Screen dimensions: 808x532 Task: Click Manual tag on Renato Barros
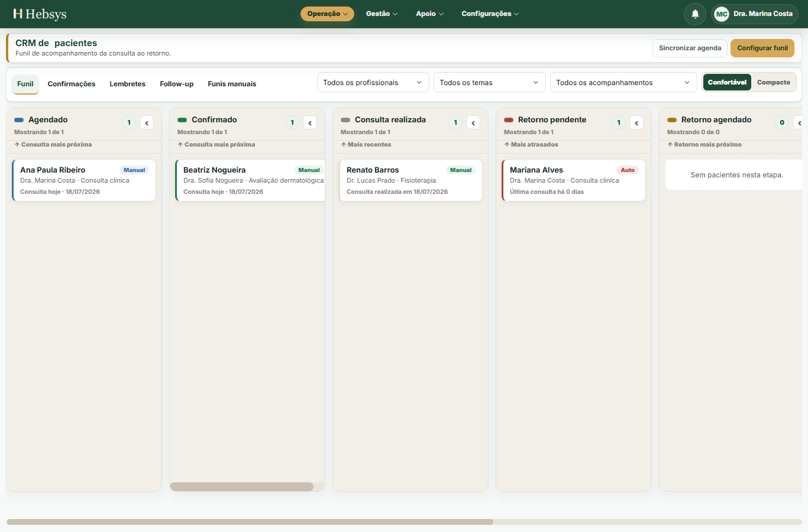[x=461, y=170]
